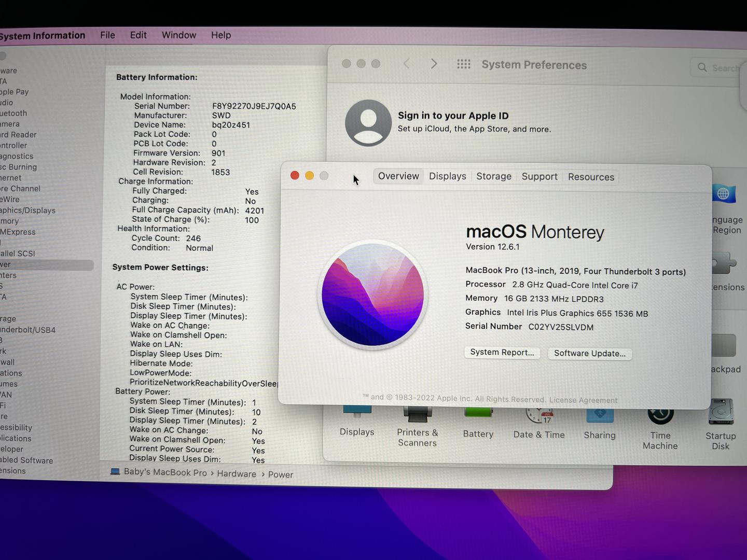
Task: Click the Memory value 16 GB 2133 MHz LPDDR3
Action: 554,299
